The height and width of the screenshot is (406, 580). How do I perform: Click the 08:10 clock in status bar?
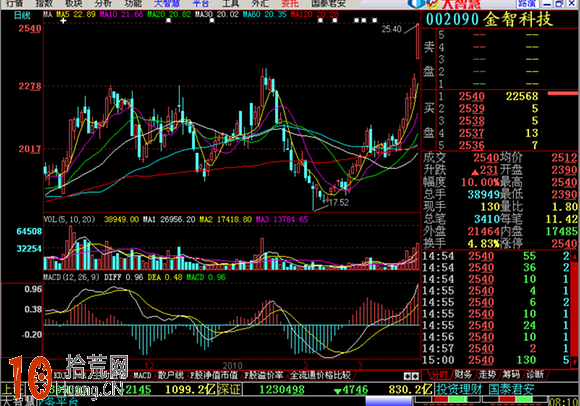(564, 402)
